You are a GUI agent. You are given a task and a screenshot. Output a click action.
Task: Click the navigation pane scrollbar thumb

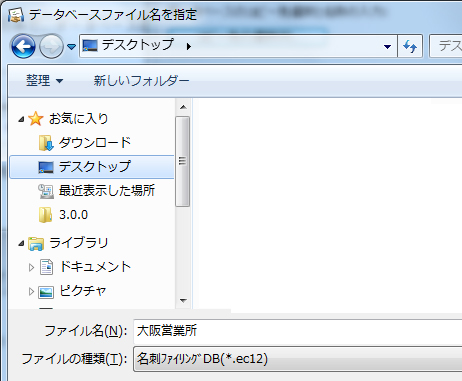(x=182, y=161)
